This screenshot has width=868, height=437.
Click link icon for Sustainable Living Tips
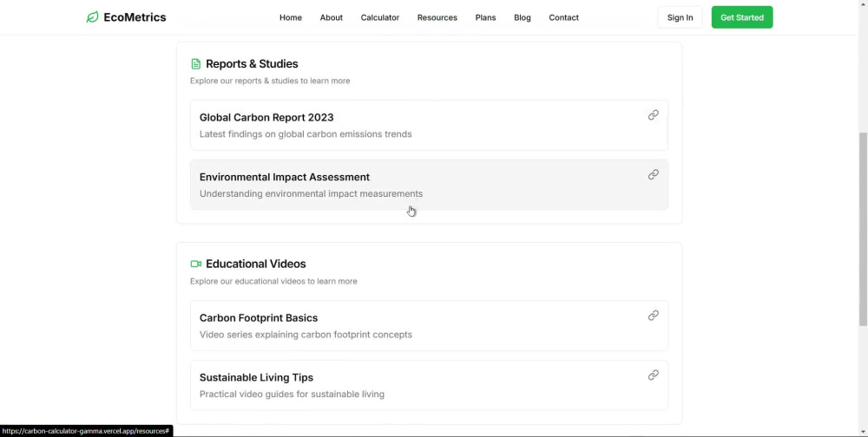[x=654, y=375]
